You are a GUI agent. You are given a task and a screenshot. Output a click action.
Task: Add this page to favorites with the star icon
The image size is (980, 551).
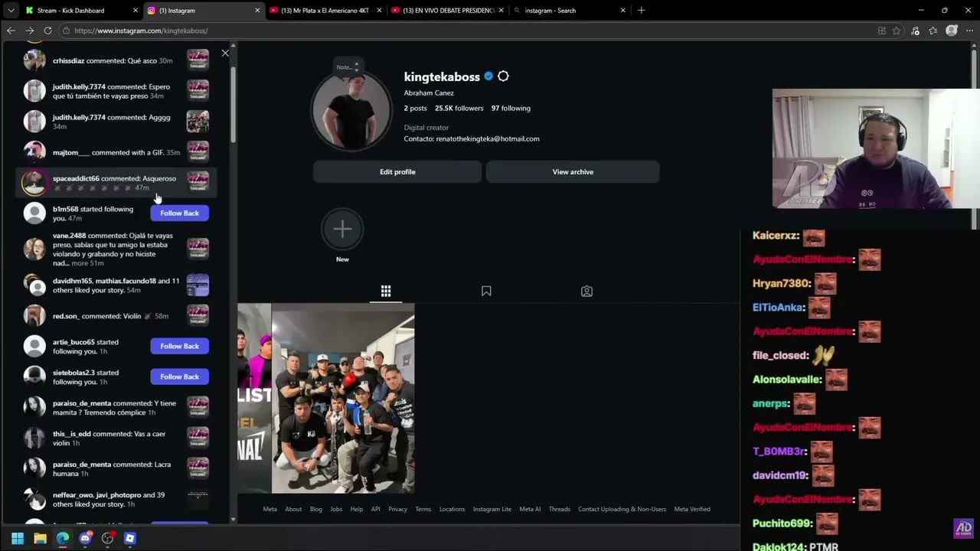[897, 31]
